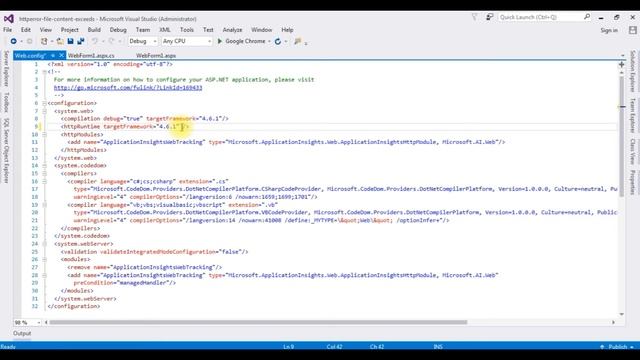Open the File menu

(7, 30)
